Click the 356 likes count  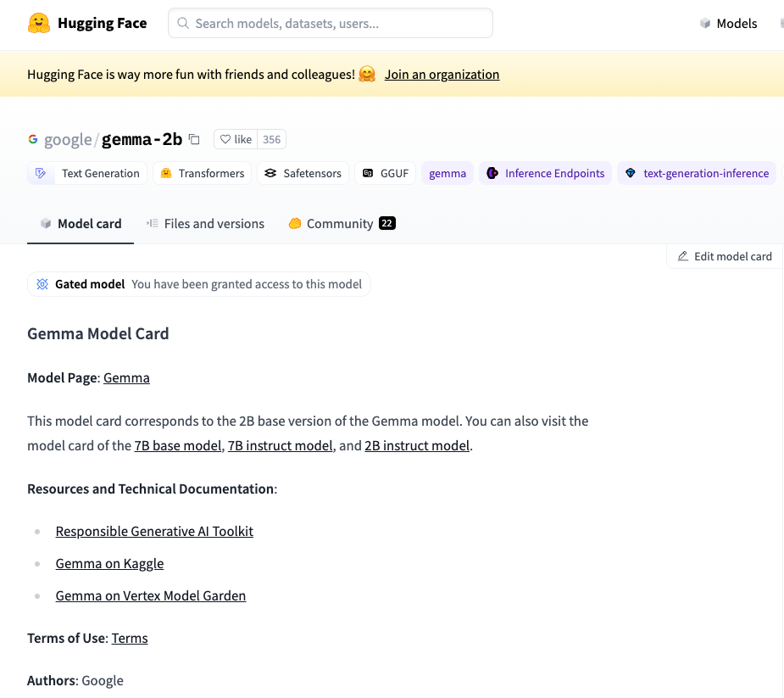point(271,139)
